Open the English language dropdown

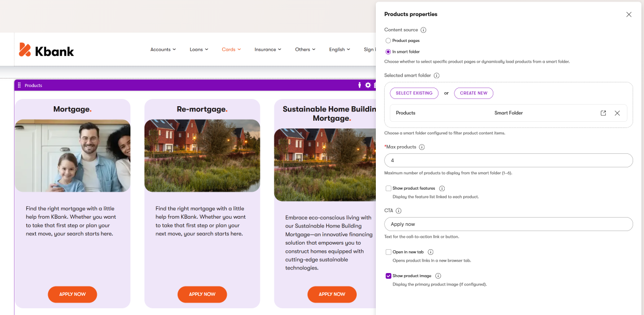(x=340, y=50)
